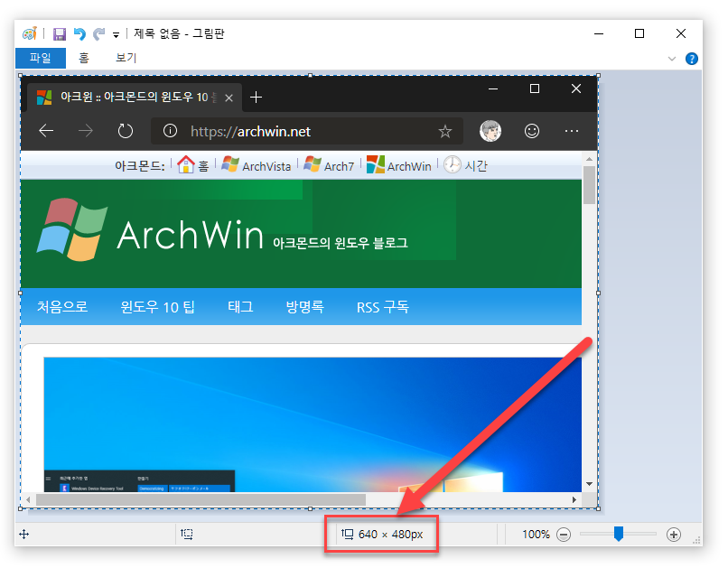Open the ArchVista link
Image resolution: width=728 pixels, height=568 pixels.
pos(256,165)
